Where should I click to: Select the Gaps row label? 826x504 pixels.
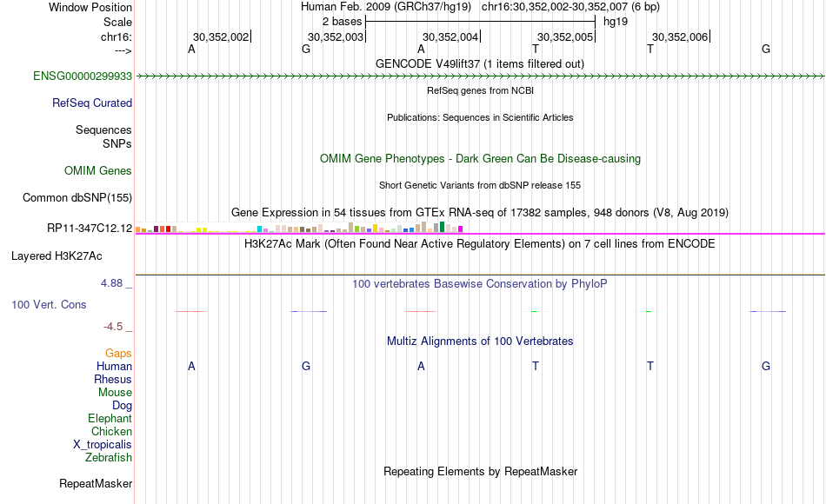[118, 353]
